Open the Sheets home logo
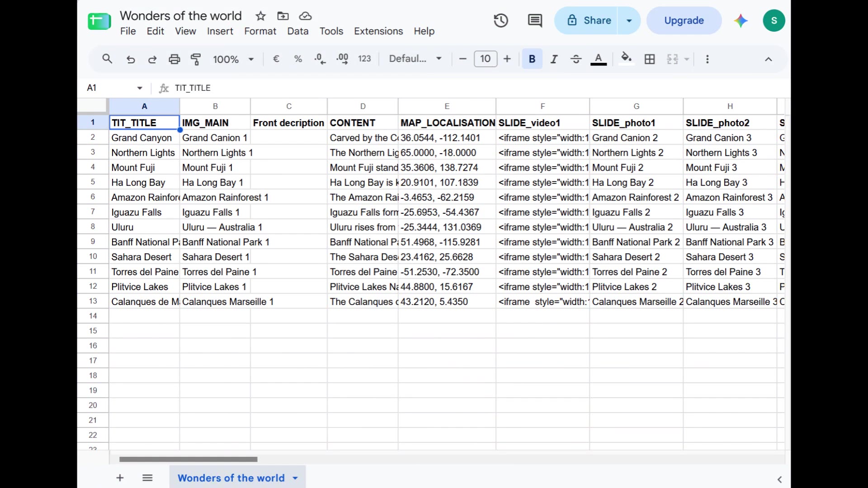 (x=99, y=21)
